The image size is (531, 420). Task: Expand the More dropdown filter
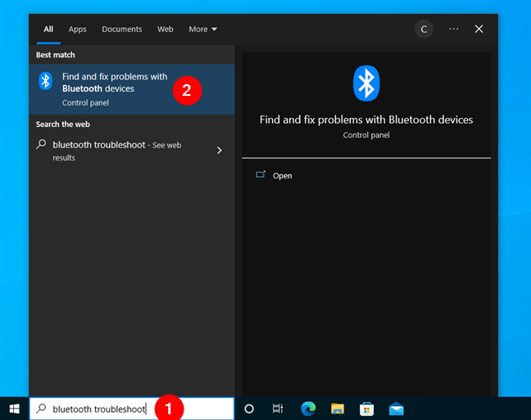[203, 29]
